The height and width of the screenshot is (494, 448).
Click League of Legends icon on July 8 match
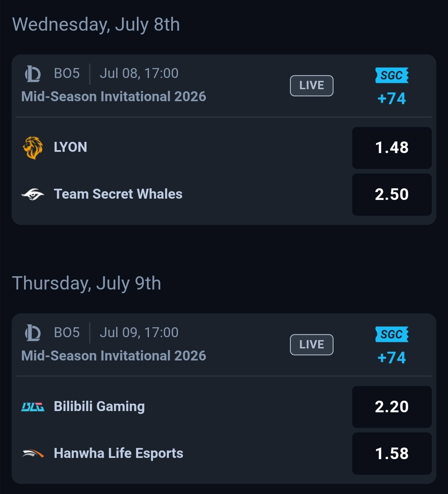33,74
